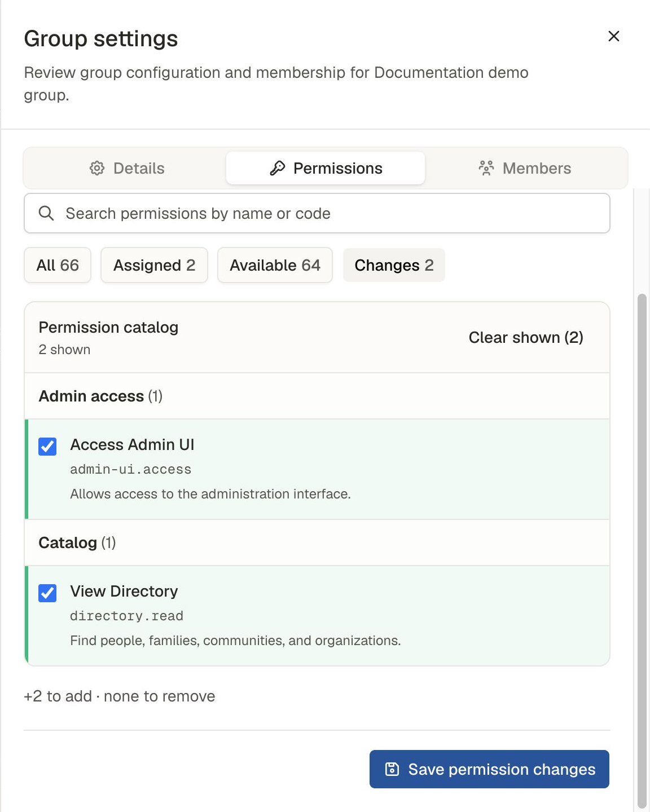The image size is (650, 812).
Task: Uncheck the Access Admin UI checkbox
Action: pyautogui.click(x=47, y=447)
